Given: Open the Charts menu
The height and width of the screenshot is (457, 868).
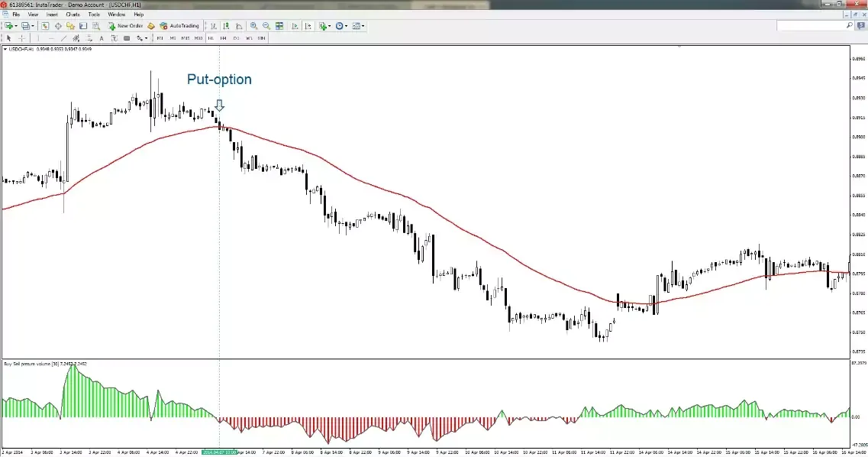Looking at the screenshot, I should click(x=73, y=15).
